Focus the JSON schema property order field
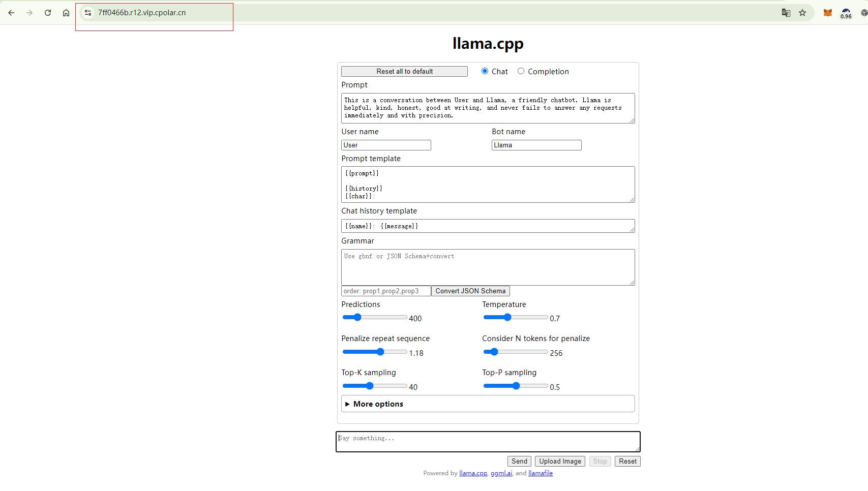This screenshot has width=868, height=491. pyautogui.click(x=386, y=291)
